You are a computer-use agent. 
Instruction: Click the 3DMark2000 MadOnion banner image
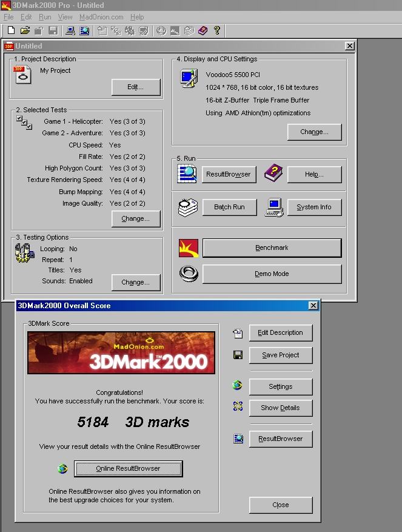tap(121, 353)
